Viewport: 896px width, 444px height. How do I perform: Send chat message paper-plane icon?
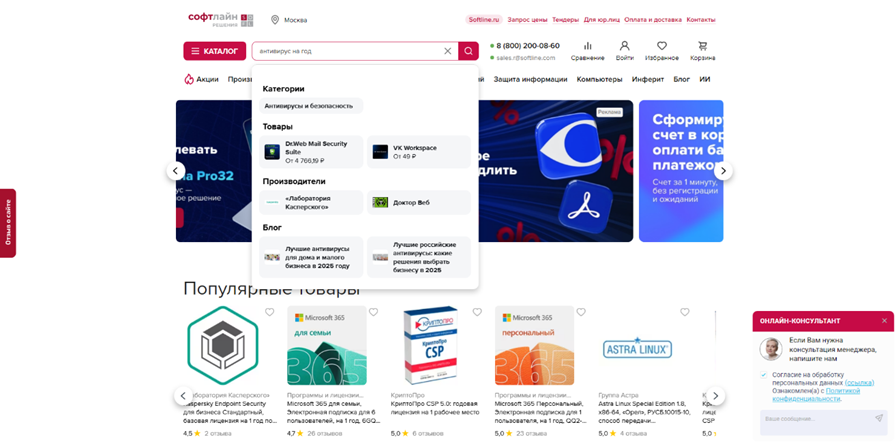878,418
